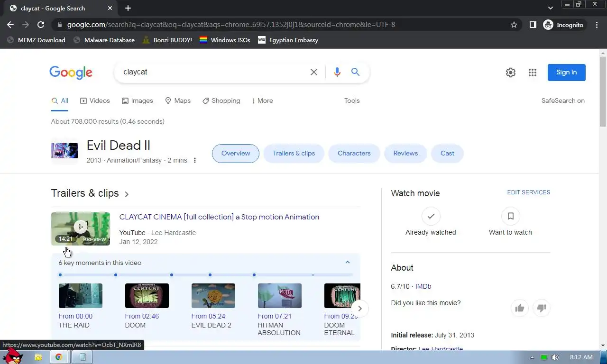Play the CLAYCAT CINEMA video thumbnail
Viewport: 607px width, 364px height.
click(x=81, y=229)
